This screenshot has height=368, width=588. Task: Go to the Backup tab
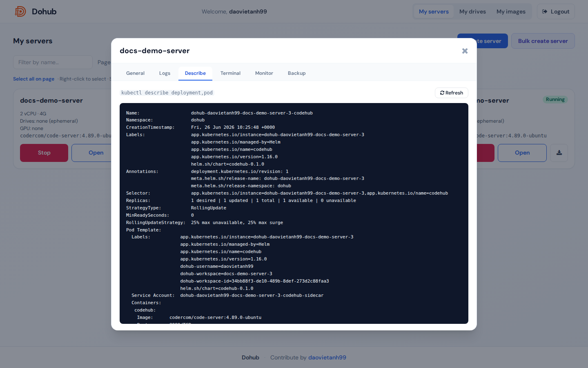[x=297, y=73]
